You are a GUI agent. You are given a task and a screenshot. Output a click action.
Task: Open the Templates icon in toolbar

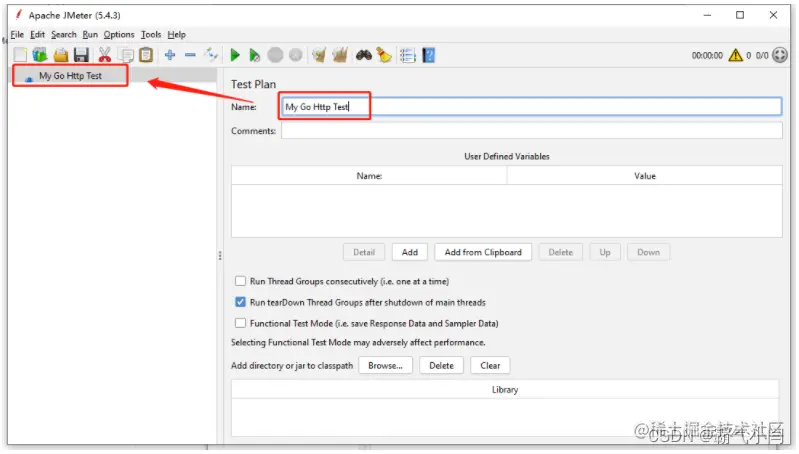(40, 55)
